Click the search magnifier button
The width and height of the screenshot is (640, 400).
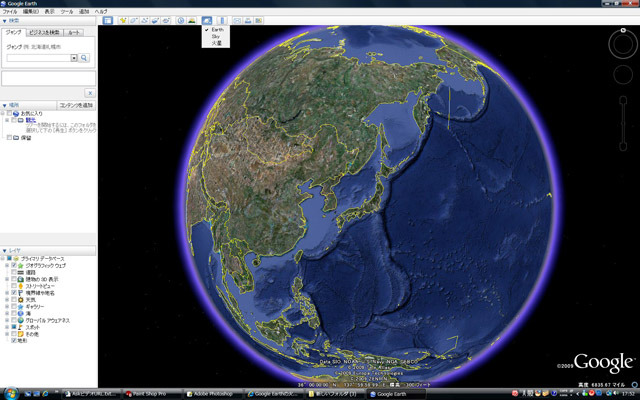[84, 58]
